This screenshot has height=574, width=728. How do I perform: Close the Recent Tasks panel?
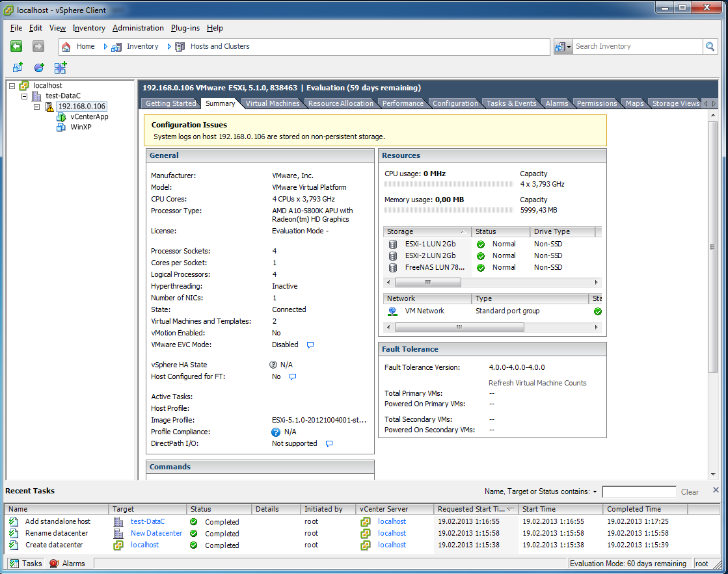(x=716, y=490)
